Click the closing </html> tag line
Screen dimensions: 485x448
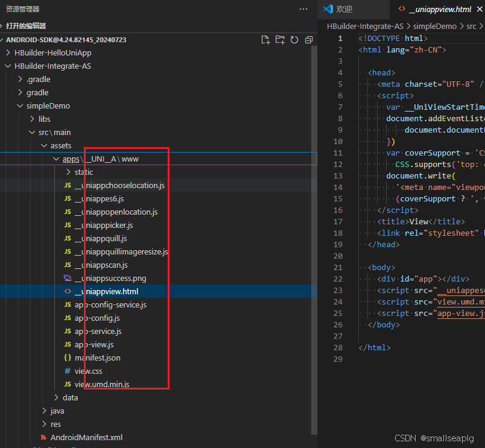[374, 347]
